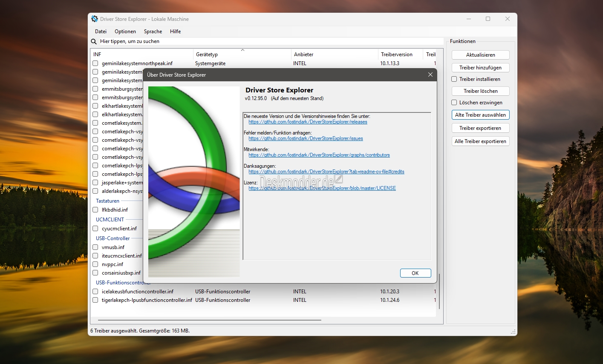603x364 pixels.
Task: Click USB-Funktionscontroller type in the icelakeusbfunctioncontroller.inf row
Action: pos(223,292)
